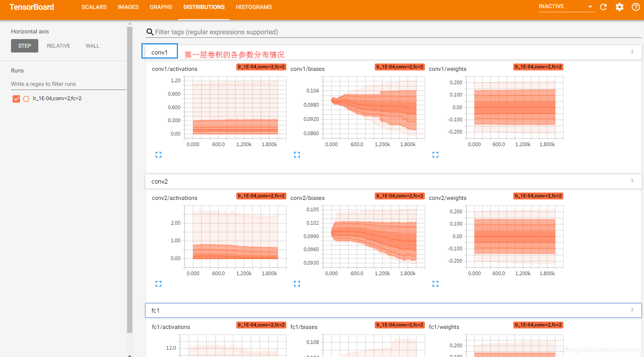The height and width of the screenshot is (357, 644).
Task: Switch to the HISTOGRAMS tab
Action: (254, 7)
